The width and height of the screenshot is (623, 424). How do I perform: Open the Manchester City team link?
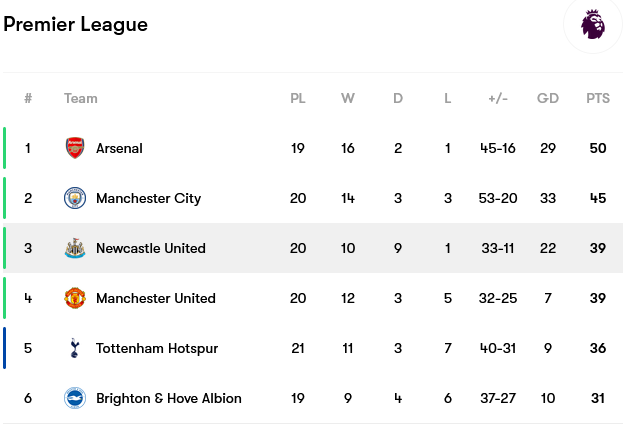(149, 198)
